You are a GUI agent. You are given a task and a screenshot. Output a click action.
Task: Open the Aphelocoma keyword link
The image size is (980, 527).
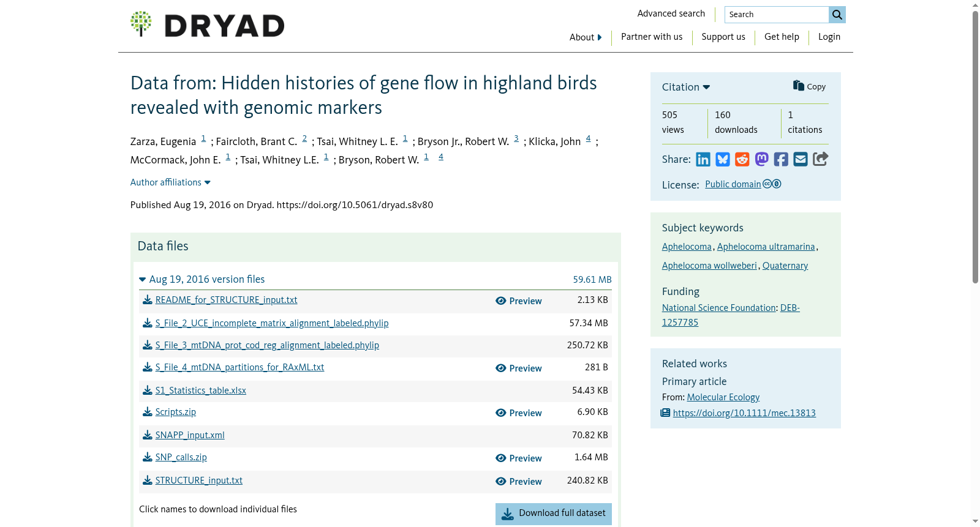tap(687, 247)
